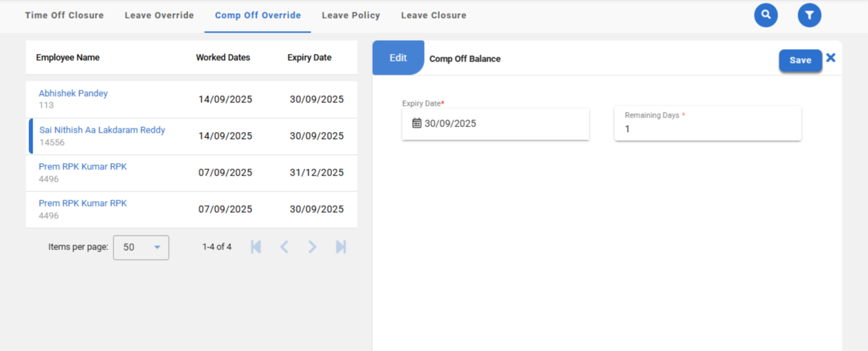Click the calendar icon in Expiry Date
The height and width of the screenshot is (351, 868).
click(416, 124)
